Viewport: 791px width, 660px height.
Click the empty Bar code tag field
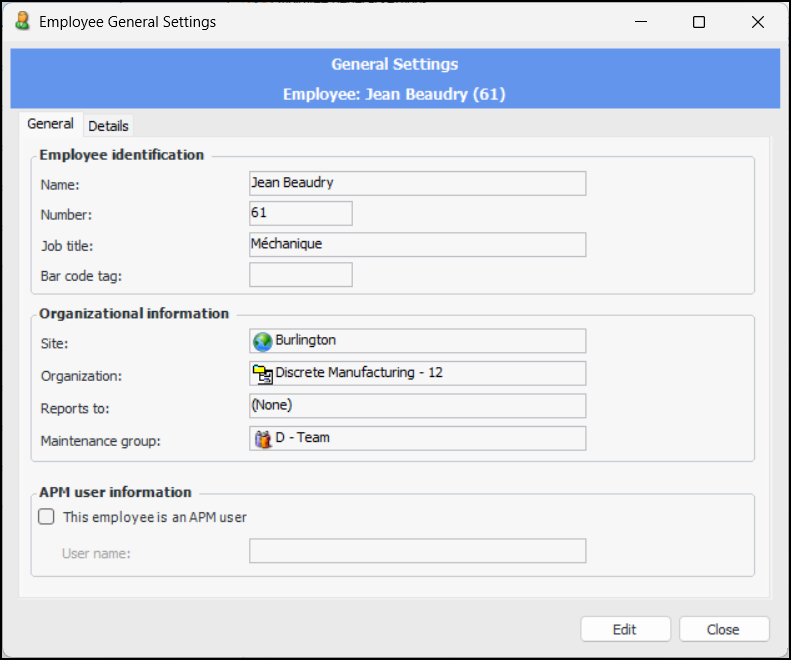point(300,275)
